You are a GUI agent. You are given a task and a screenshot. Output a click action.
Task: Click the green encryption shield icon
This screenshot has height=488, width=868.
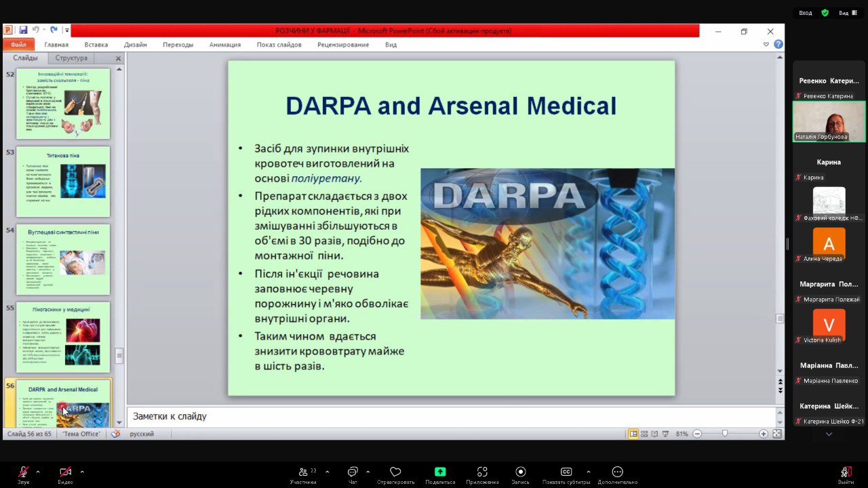pos(825,13)
